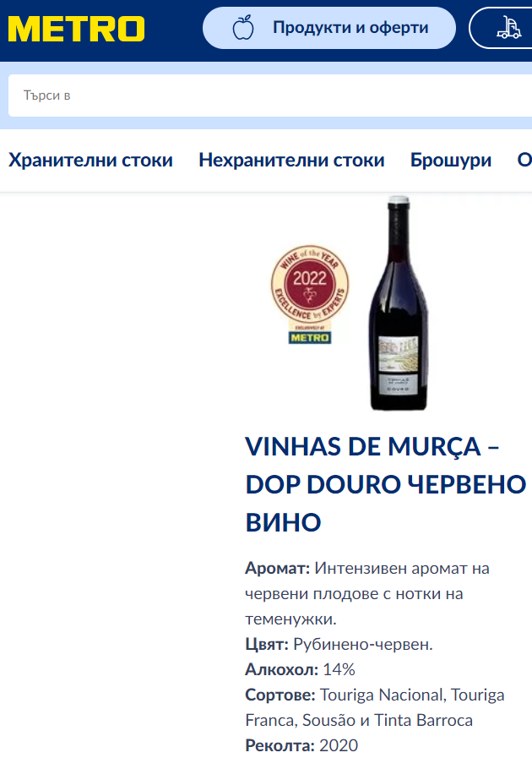Click the Vinhas de Murça product title

pos(386,484)
